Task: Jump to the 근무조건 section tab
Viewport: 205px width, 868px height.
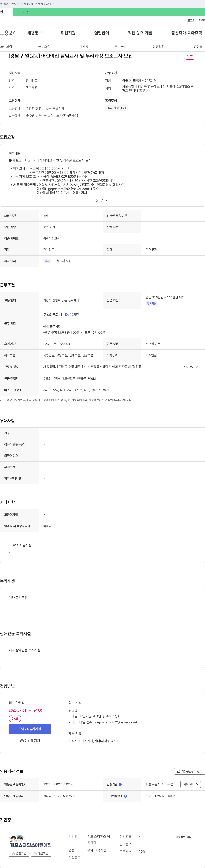Action: coord(44,46)
